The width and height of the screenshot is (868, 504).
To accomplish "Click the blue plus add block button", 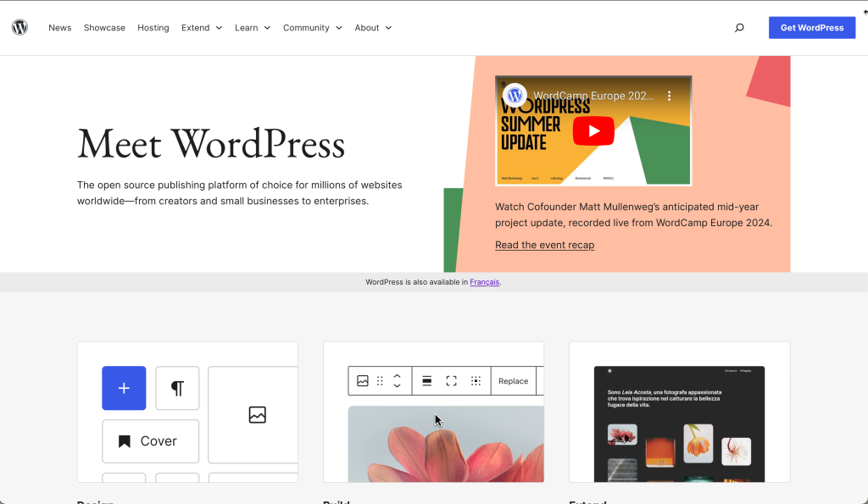I will [x=124, y=388].
